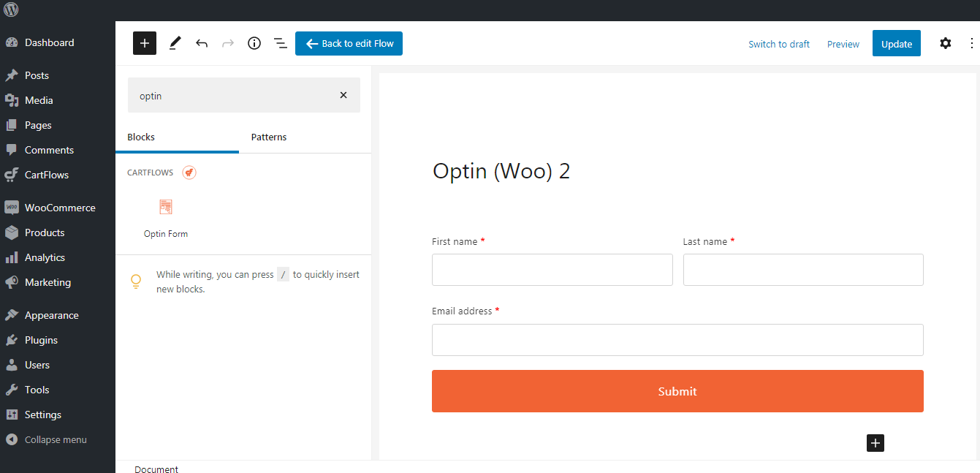Click the Switch to draft link
The image size is (980, 473).
779,44
